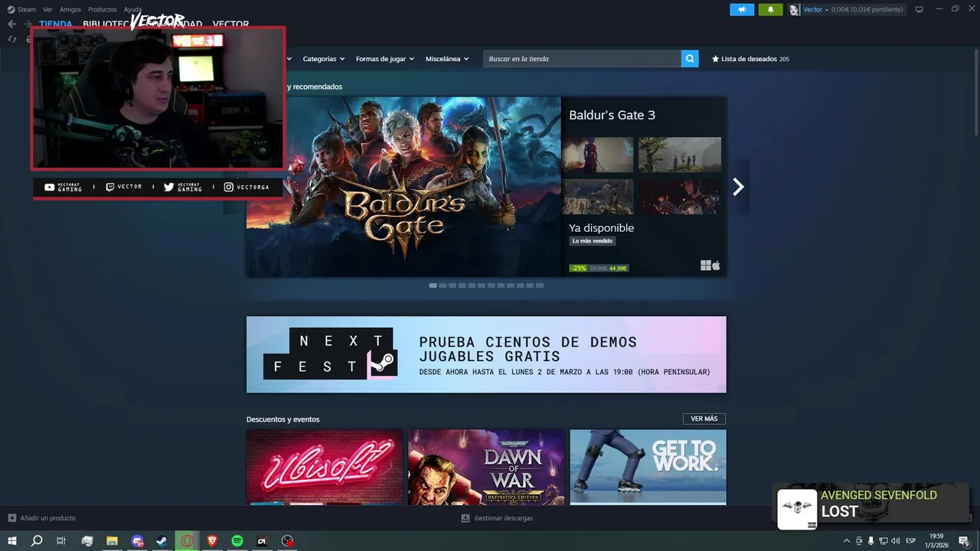The image size is (980, 551).
Task: View the second Baldur's Gate screenshot thumbnail
Action: coord(680,155)
